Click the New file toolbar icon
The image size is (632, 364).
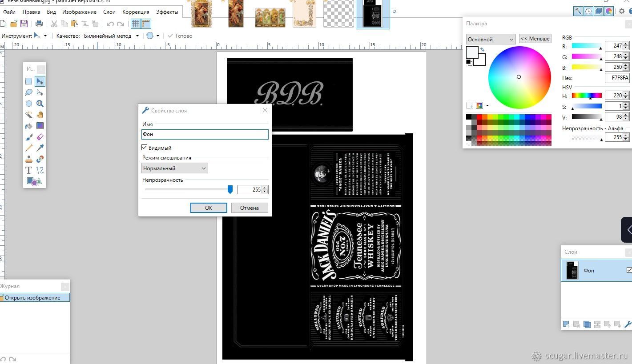[3, 24]
